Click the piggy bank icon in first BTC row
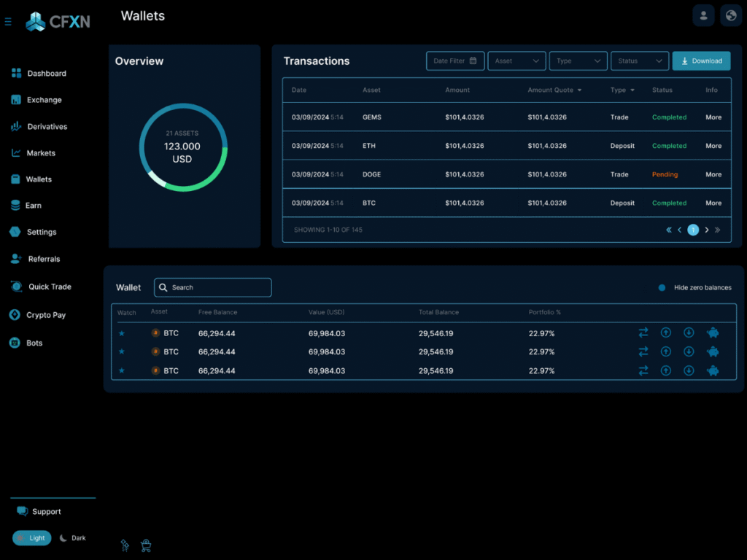 pyautogui.click(x=713, y=332)
